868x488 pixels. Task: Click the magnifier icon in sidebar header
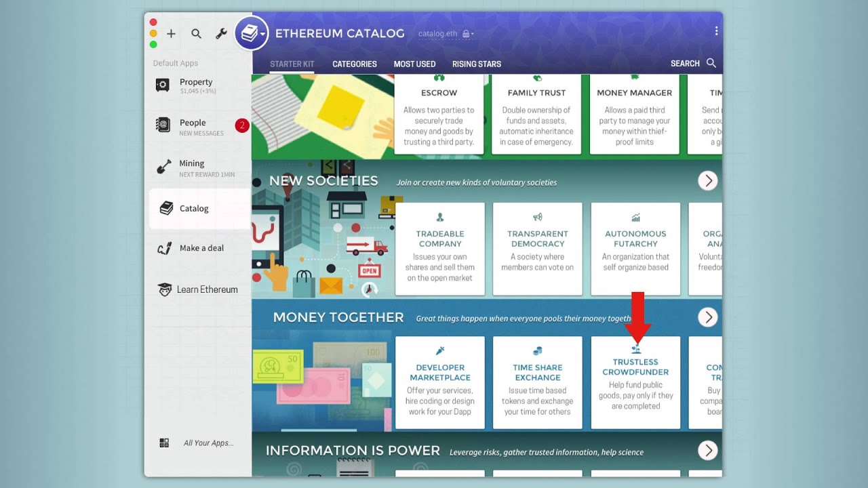pos(196,33)
